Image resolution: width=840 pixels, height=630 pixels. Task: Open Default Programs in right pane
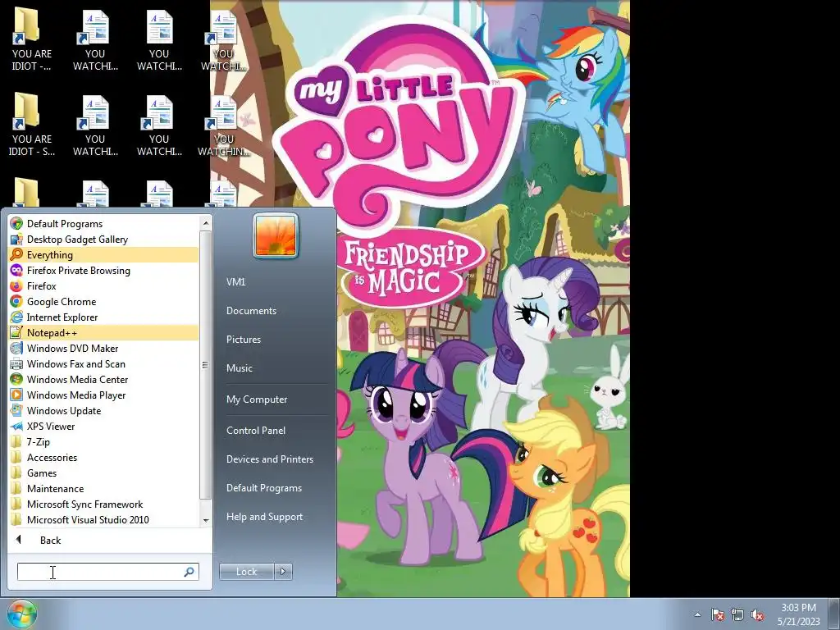pyautogui.click(x=263, y=488)
